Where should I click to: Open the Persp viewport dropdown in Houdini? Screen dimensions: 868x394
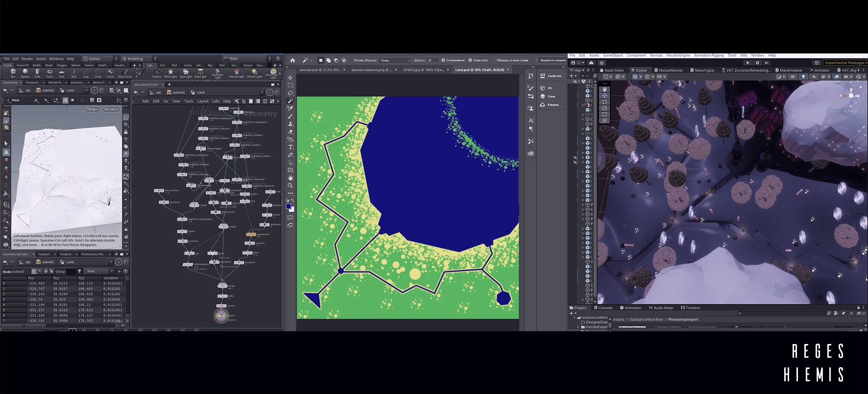pyautogui.click(x=92, y=109)
